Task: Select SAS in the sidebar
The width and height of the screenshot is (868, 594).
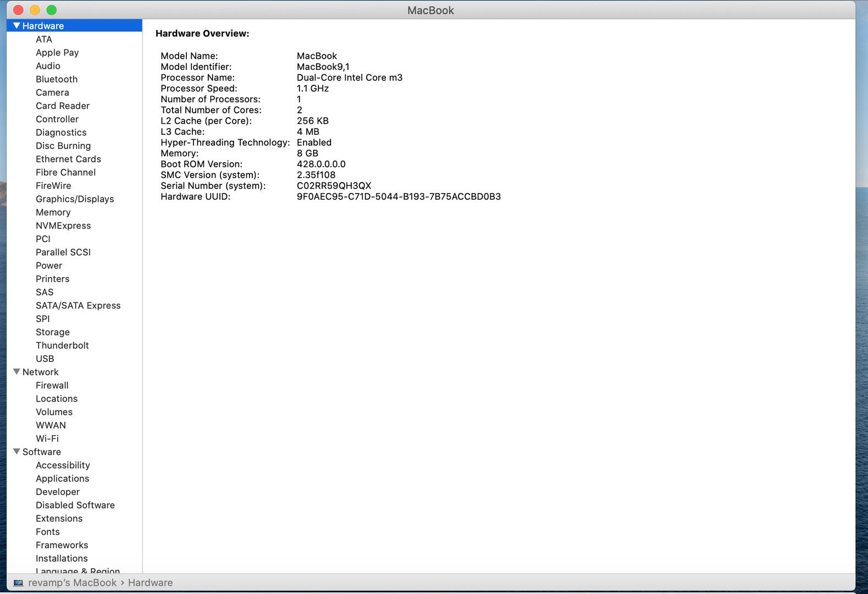Action: pos(45,292)
